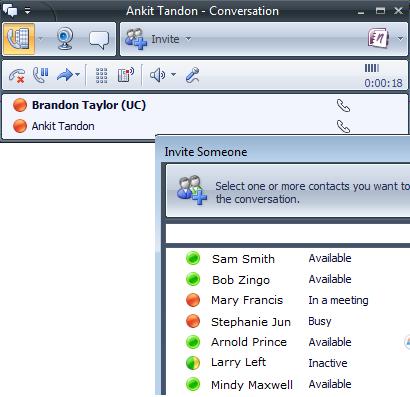Click the speaker volume icon
The image size is (410, 397).
[157, 75]
